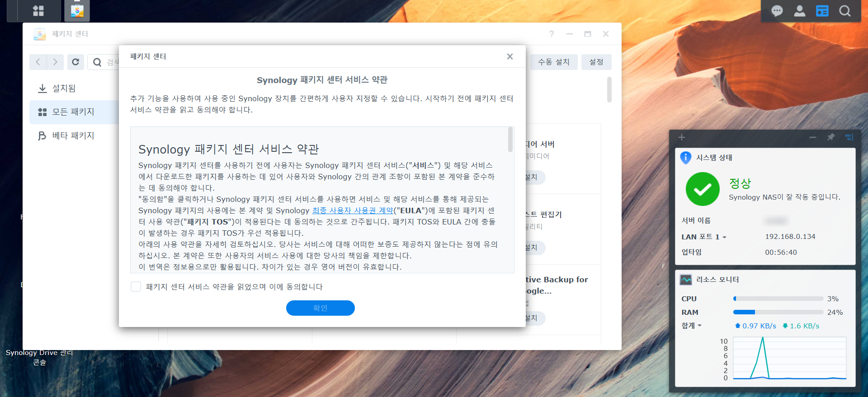Click Package Center forward navigation arrow
Viewport: 868px width, 397px height.
55,62
